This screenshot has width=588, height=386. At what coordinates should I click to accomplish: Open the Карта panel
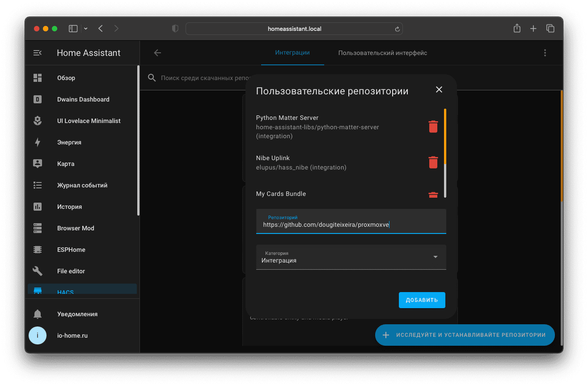coord(66,164)
